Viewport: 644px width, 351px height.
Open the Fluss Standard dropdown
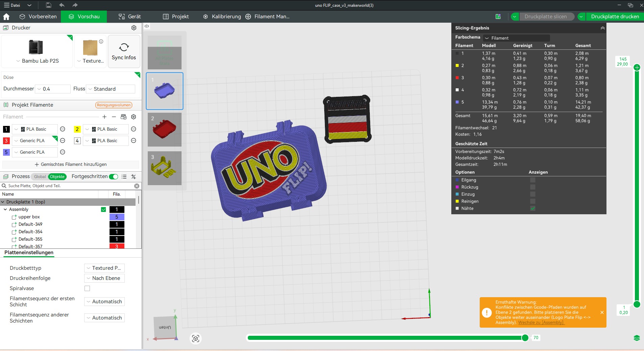tap(111, 89)
